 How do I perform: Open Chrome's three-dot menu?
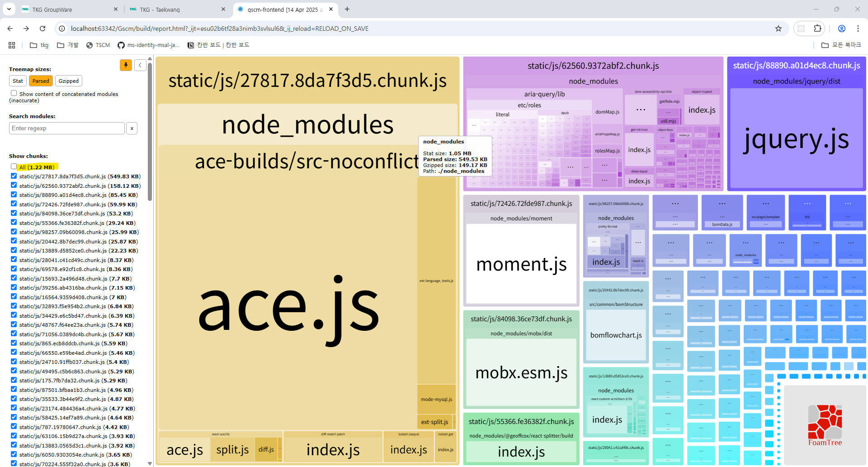[x=858, y=29]
